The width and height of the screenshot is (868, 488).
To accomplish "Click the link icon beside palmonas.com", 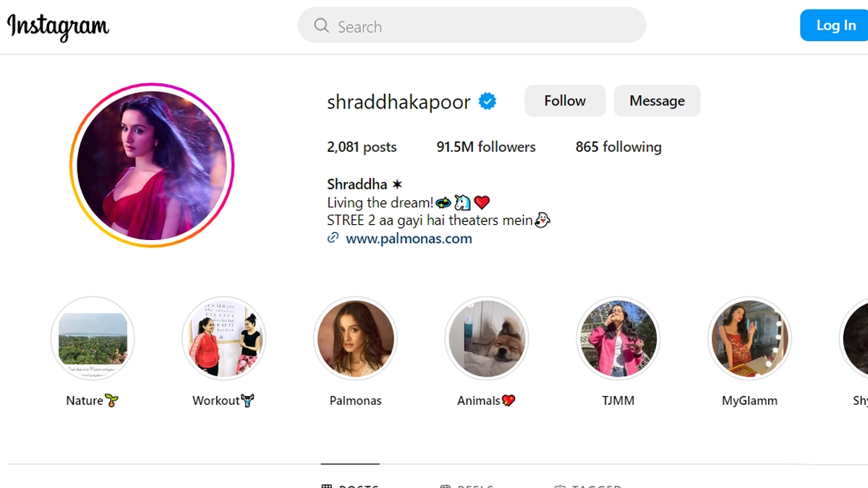I will [333, 238].
